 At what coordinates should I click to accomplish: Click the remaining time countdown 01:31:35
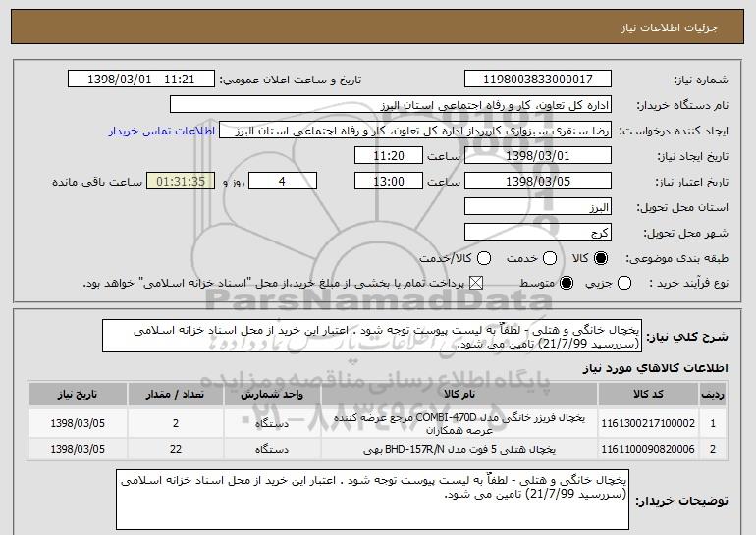[x=181, y=182]
